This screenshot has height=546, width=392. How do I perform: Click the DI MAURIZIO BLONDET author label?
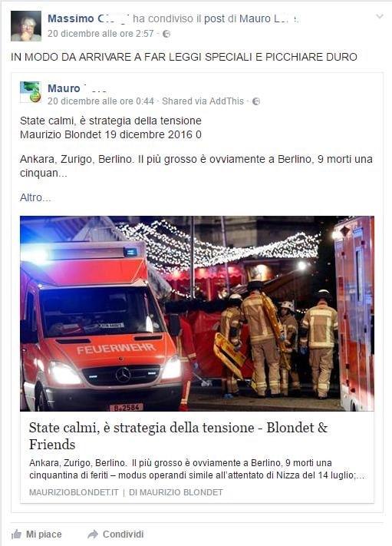176,492
